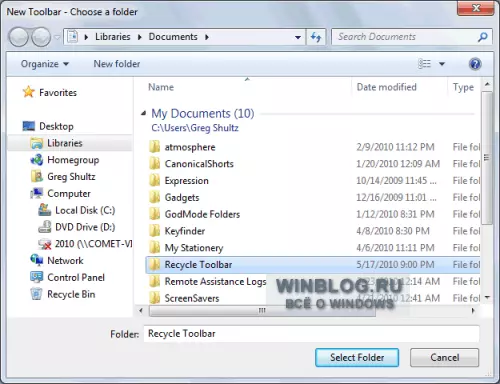Click the Change your view icon
The image size is (500, 384).
click(424, 64)
